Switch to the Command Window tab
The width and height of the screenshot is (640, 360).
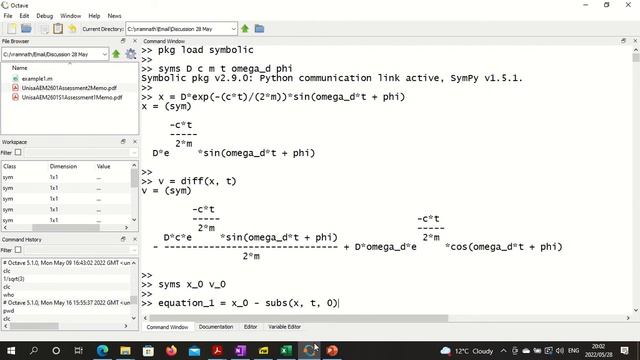coord(167,327)
